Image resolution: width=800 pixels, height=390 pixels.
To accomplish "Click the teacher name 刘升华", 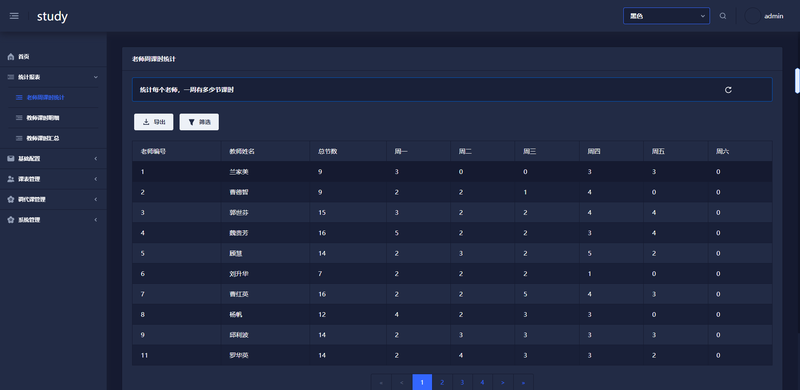I will pyautogui.click(x=239, y=274).
